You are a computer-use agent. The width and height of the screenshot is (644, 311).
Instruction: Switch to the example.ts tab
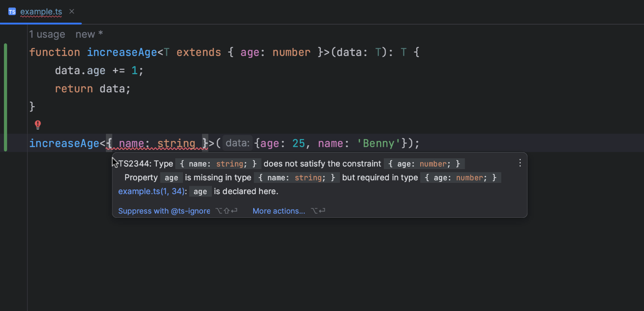click(41, 12)
